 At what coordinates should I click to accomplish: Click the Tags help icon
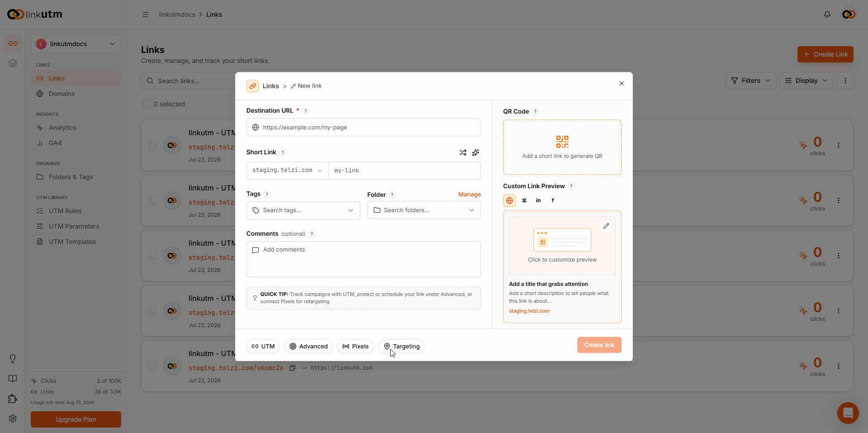267,194
